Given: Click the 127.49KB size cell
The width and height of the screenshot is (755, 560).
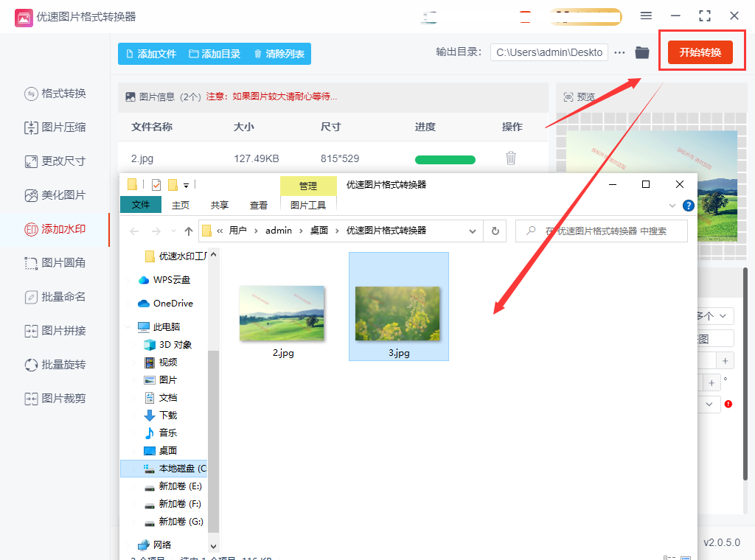Looking at the screenshot, I should (256, 158).
